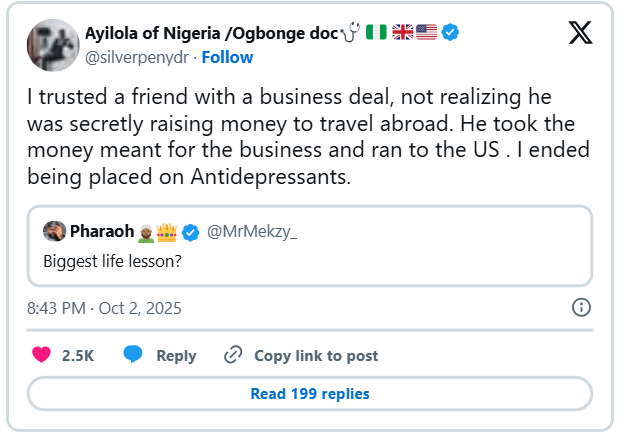Click Ayilola's blue verified badge
The width and height of the screenshot is (628, 446).
click(x=451, y=32)
